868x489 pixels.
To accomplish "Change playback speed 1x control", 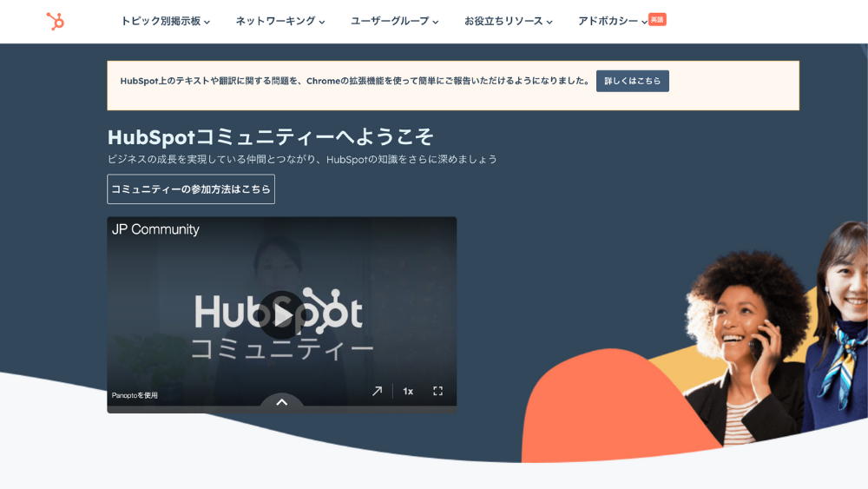I will 408,391.
